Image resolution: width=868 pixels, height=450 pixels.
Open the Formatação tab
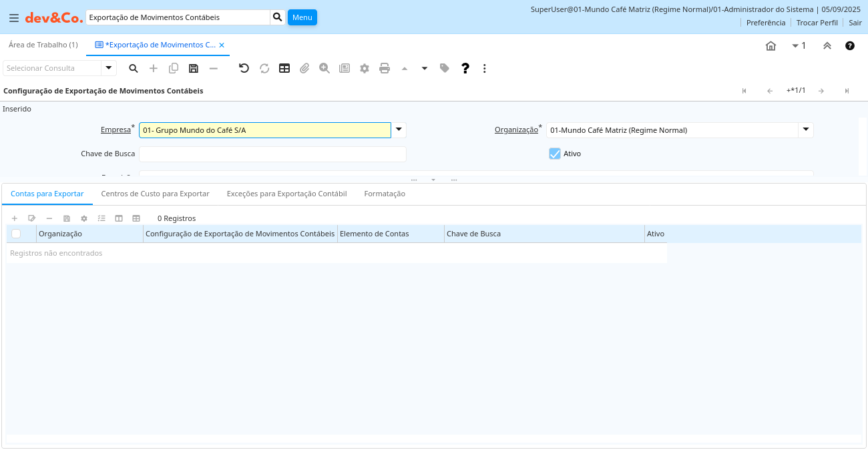tap(385, 194)
